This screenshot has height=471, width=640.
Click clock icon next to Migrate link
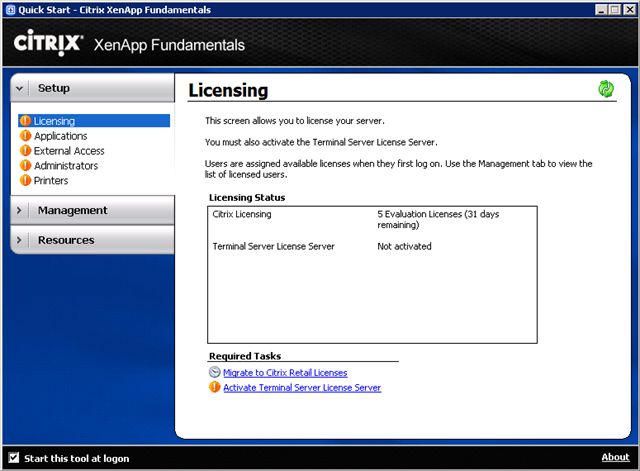coord(214,372)
